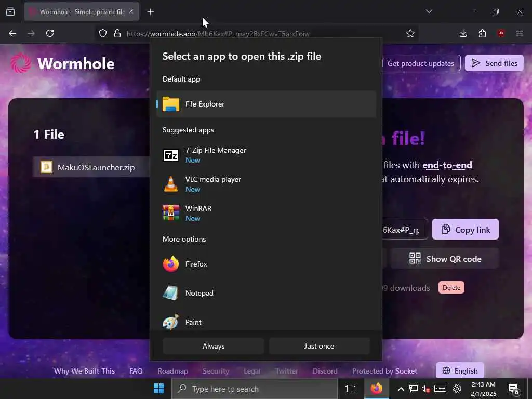Open the FAQ footer link
532x399 pixels.
pos(136,371)
